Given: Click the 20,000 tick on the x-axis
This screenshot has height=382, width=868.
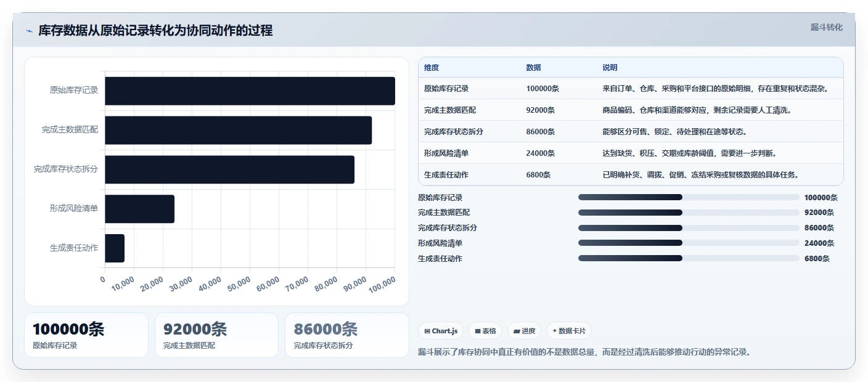Looking at the screenshot, I should coord(152,283).
